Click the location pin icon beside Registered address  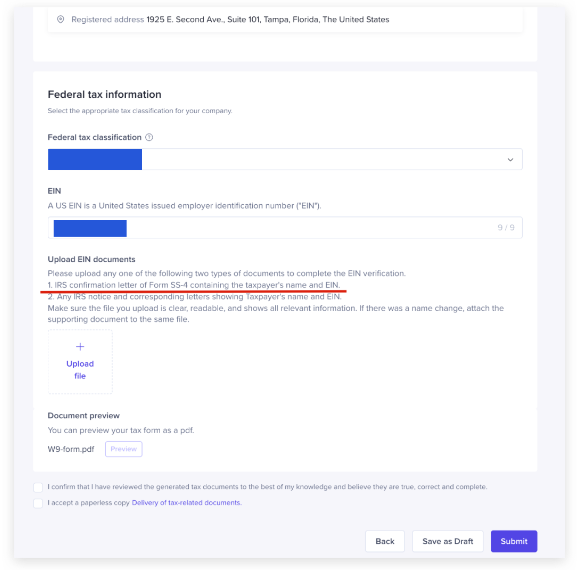[x=60, y=19]
